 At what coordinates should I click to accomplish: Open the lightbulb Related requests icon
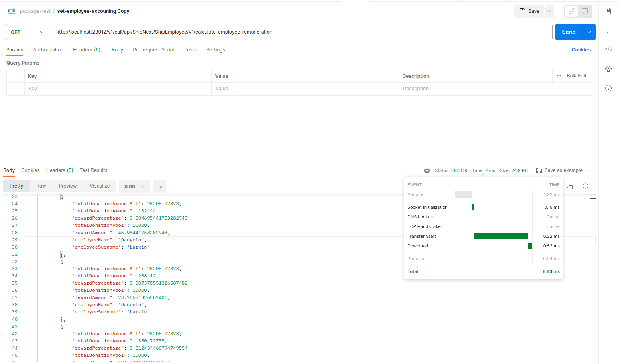click(608, 69)
